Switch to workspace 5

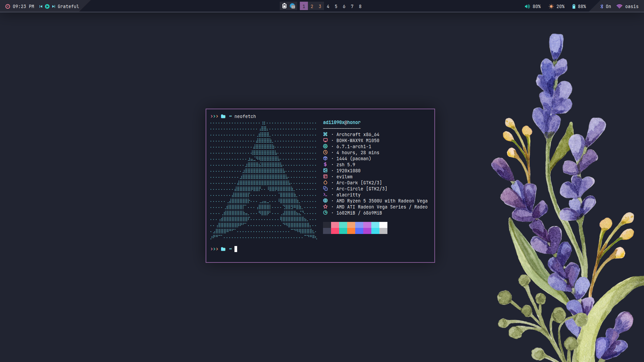point(336,6)
